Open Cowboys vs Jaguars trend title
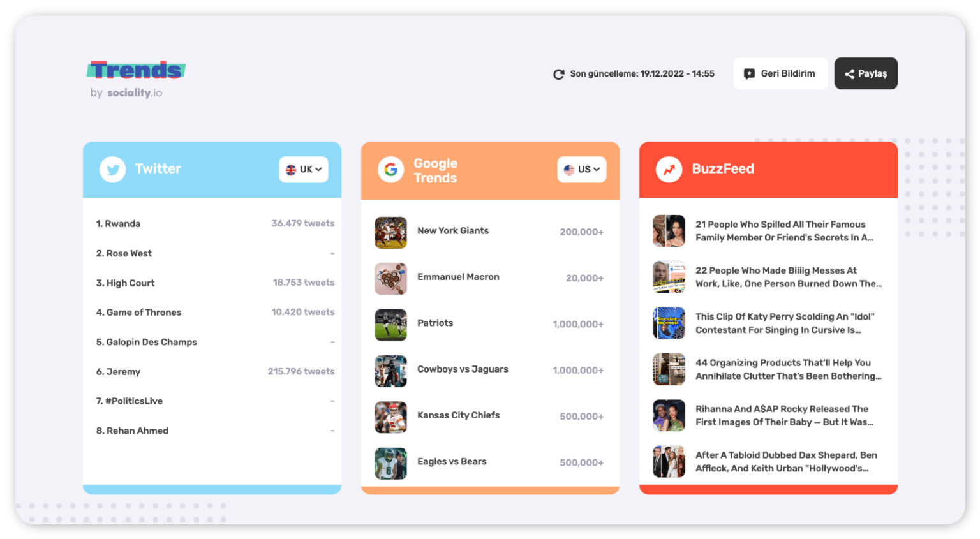The height and width of the screenshot is (539, 980). [463, 369]
